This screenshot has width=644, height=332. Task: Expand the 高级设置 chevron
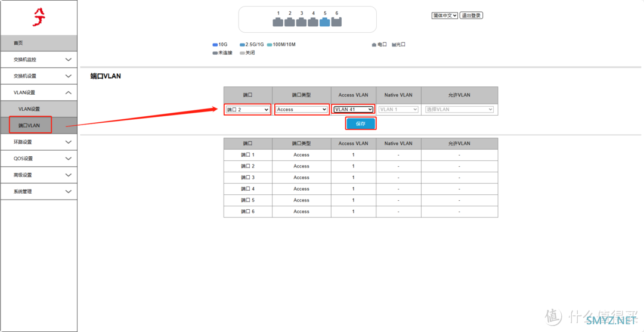(x=69, y=175)
